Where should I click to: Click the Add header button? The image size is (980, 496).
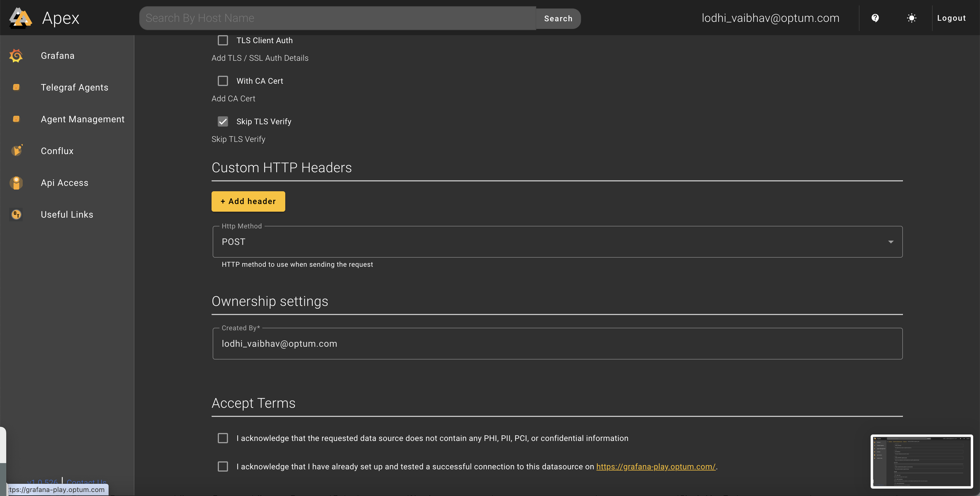point(248,201)
